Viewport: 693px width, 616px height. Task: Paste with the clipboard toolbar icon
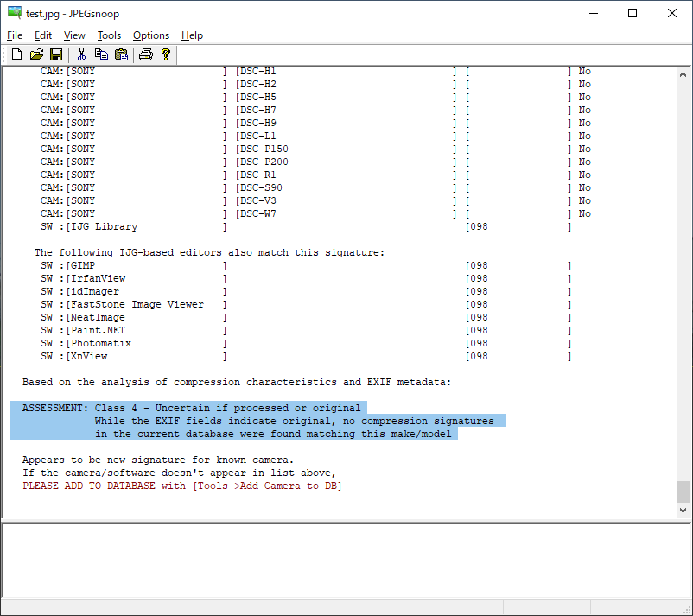click(x=121, y=54)
